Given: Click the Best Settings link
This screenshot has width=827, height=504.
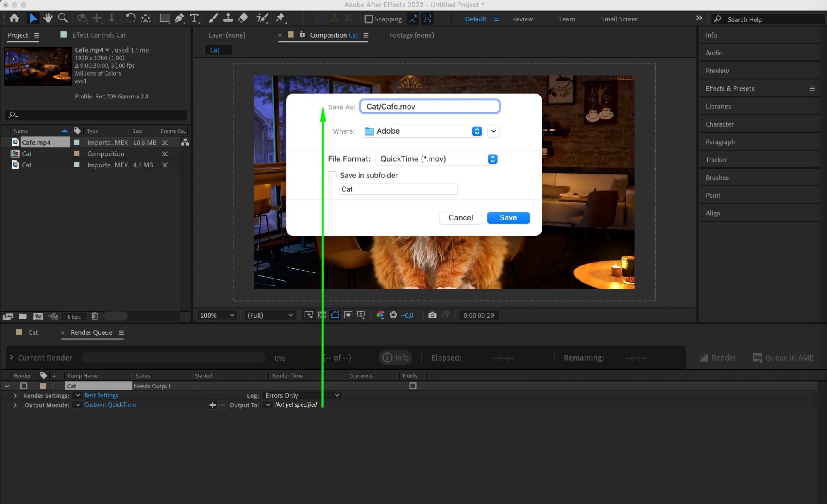Looking at the screenshot, I should [x=101, y=395].
